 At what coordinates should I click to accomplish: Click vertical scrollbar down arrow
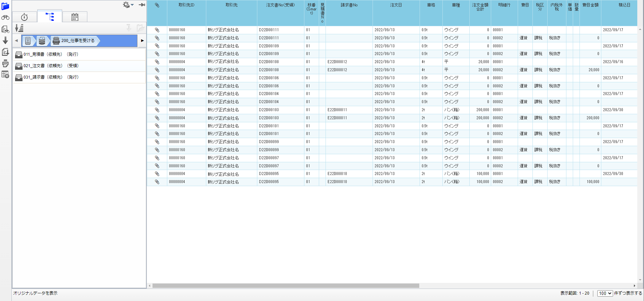click(640, 280)
